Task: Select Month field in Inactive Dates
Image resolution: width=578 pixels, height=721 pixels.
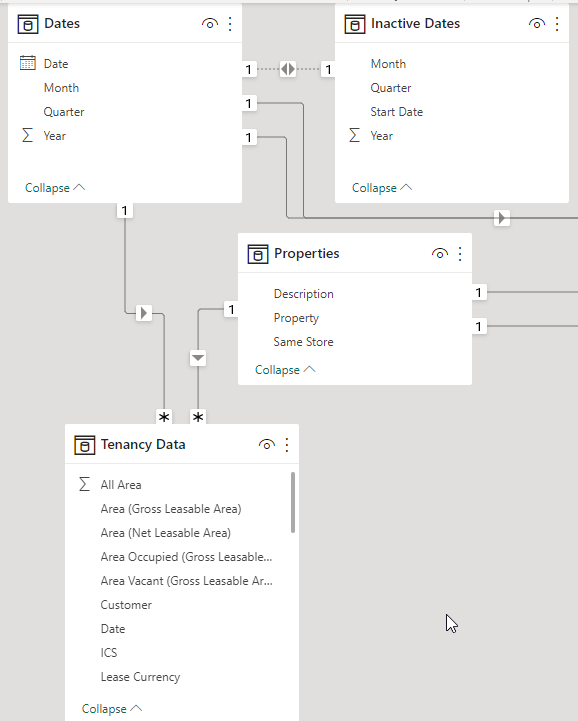Action: [388, 64]
